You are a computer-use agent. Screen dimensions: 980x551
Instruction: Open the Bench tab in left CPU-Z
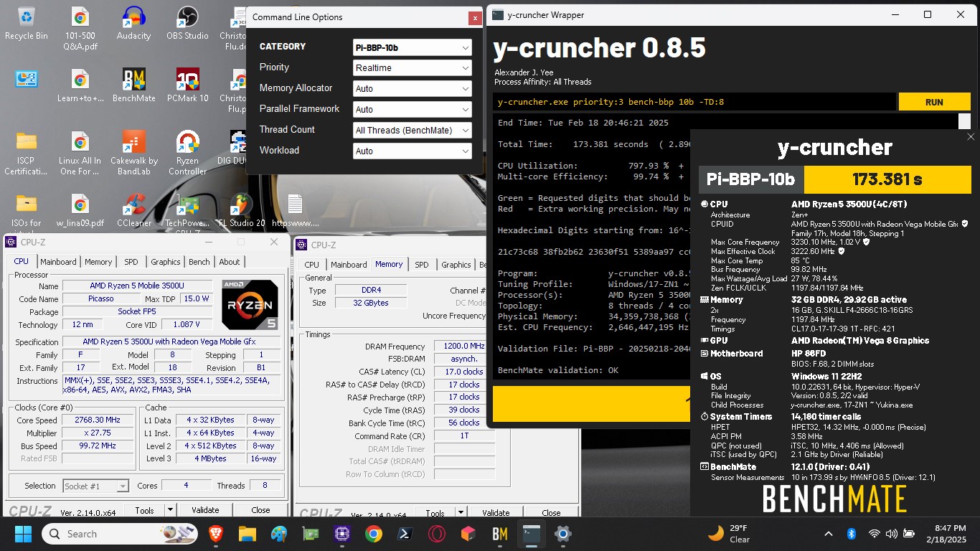[199, 262]
